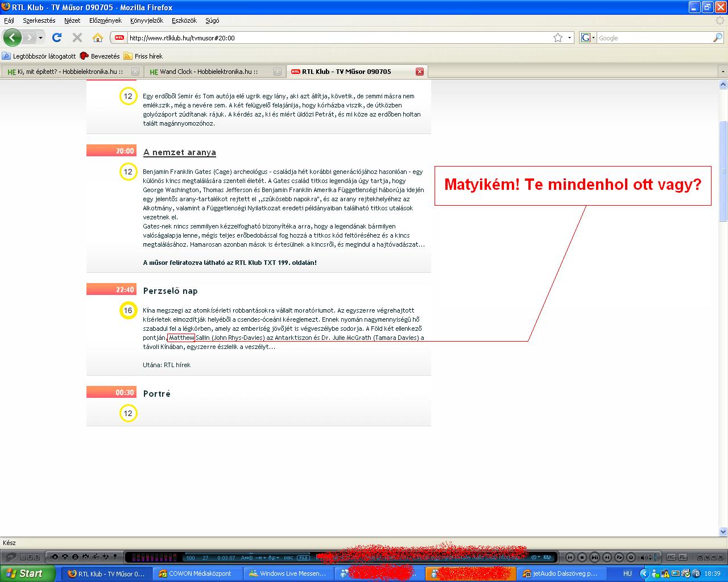Go back with the green Back arrow
728x582 pixels.
pyautogui.click(x=13, y=38)
